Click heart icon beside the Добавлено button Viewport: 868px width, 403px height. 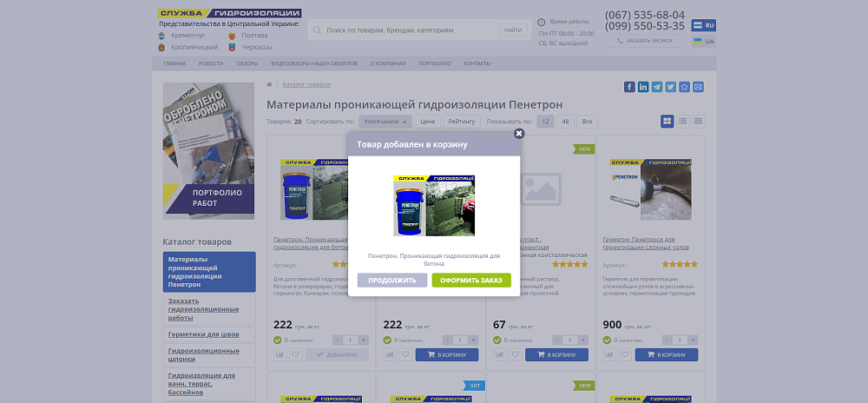pyautogui.click(x=296, y=355)
